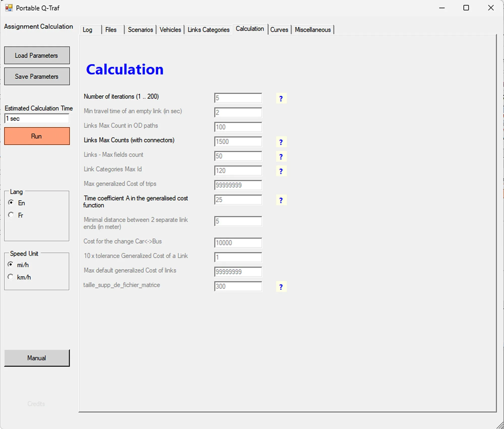Open the Scenarios tab
This screenshot has width=504, height=429.
tap(140, 29)
